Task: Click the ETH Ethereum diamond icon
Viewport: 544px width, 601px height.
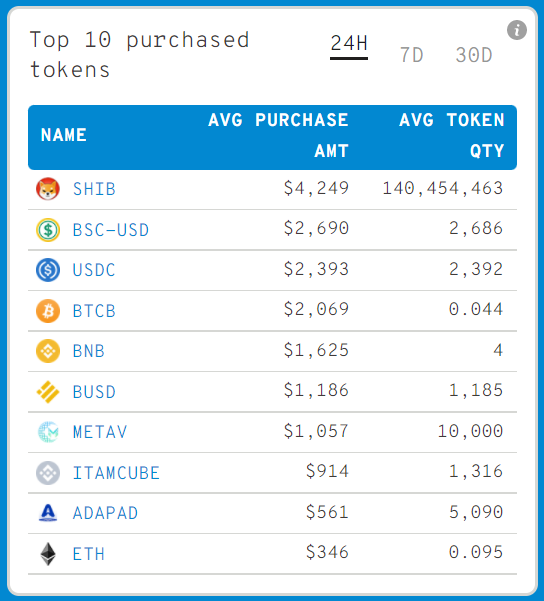Action: (48, 554)
